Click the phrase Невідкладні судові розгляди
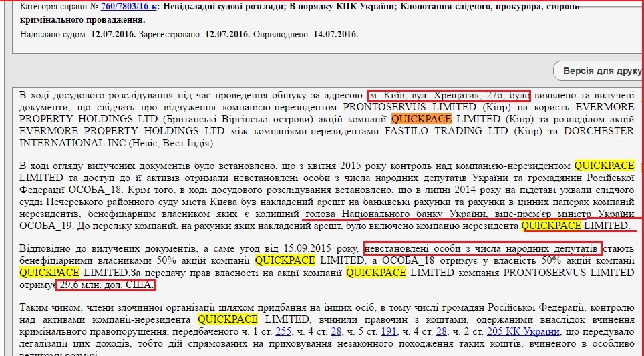Viewport: 644px width, 356px height. pyautogui.click(x=222, y=7)
